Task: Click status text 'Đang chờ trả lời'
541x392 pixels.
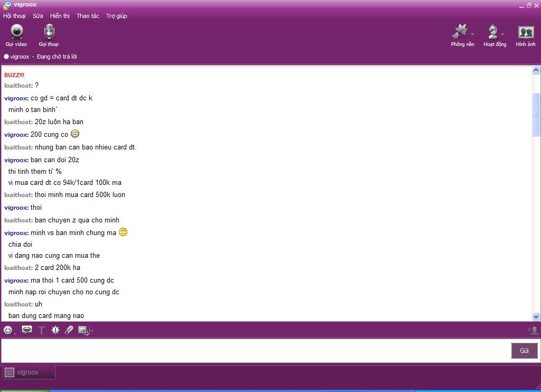Action: click(57, 57)
